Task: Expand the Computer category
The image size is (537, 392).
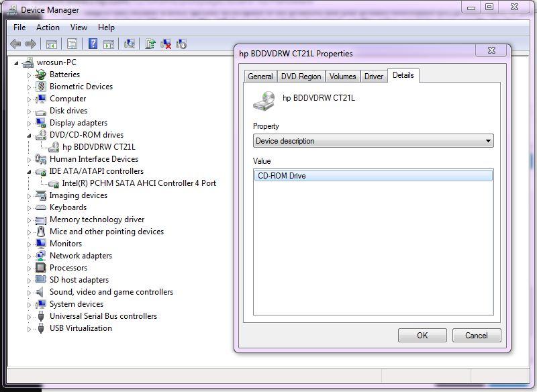Action: (x=29, y=99)
